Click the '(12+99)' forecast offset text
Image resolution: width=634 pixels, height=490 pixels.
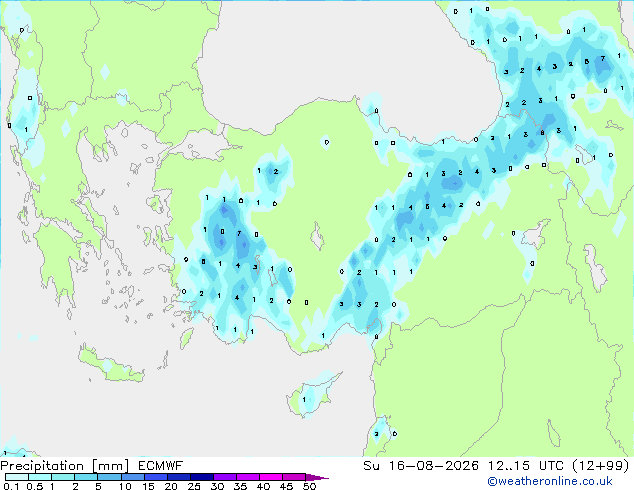click(601, 466)
